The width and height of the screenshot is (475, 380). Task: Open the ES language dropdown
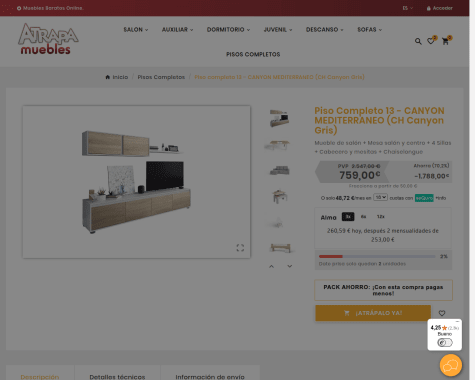click(408, 8)
